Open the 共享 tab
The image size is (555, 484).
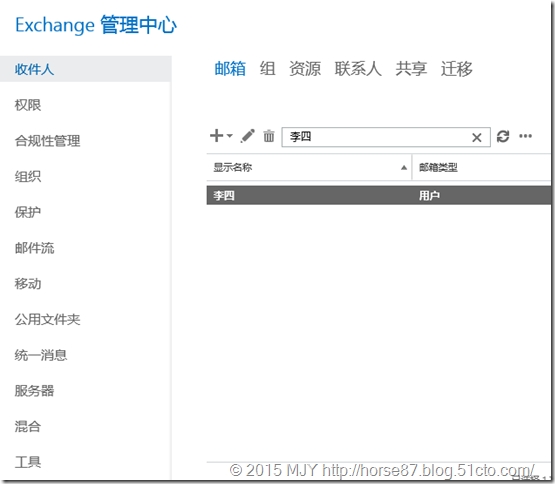click(411, 69)
